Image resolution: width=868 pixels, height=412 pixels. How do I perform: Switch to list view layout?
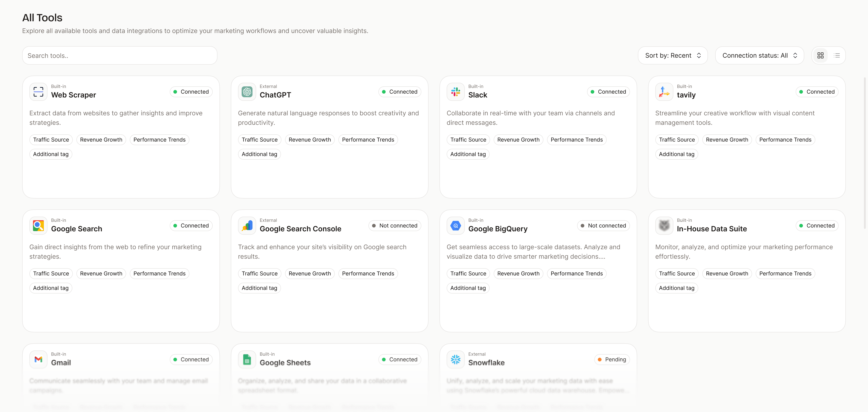coord(837,55)
